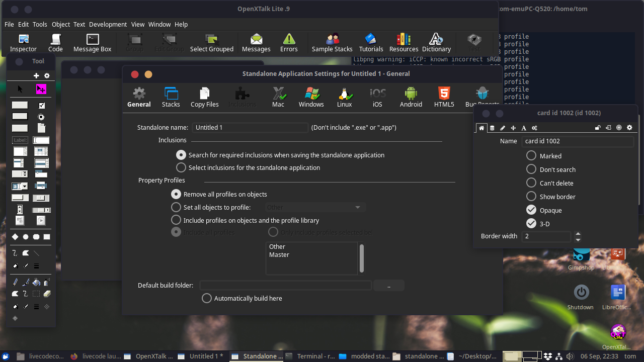Switch to the Stacks settings tab

171,97
